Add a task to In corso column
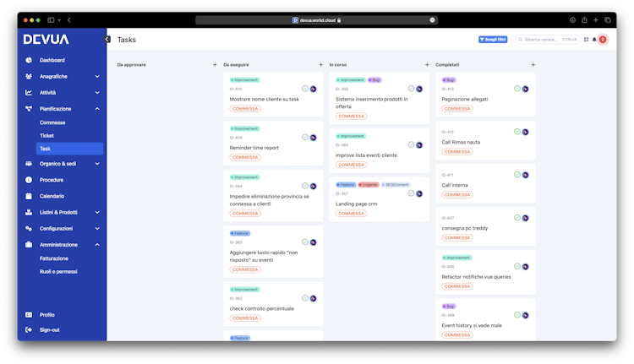The width and height of the screenshot is (634, 364). [427, 65]
